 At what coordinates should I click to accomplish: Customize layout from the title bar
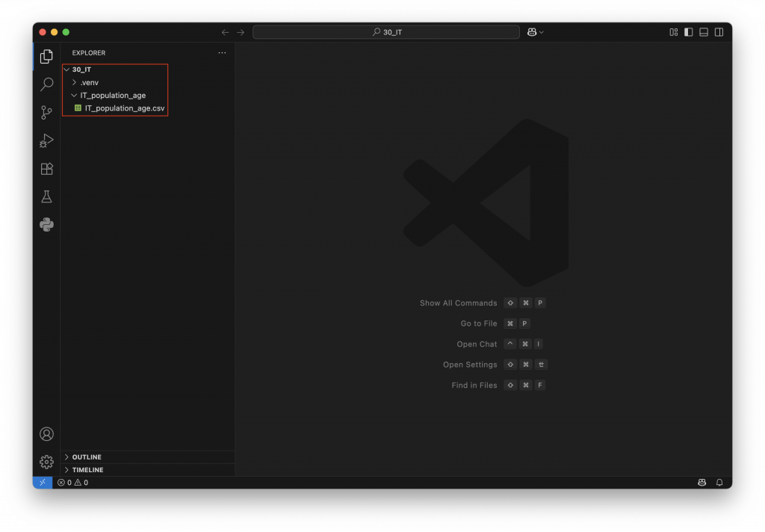pyautogui.click(x=673, y=32)
